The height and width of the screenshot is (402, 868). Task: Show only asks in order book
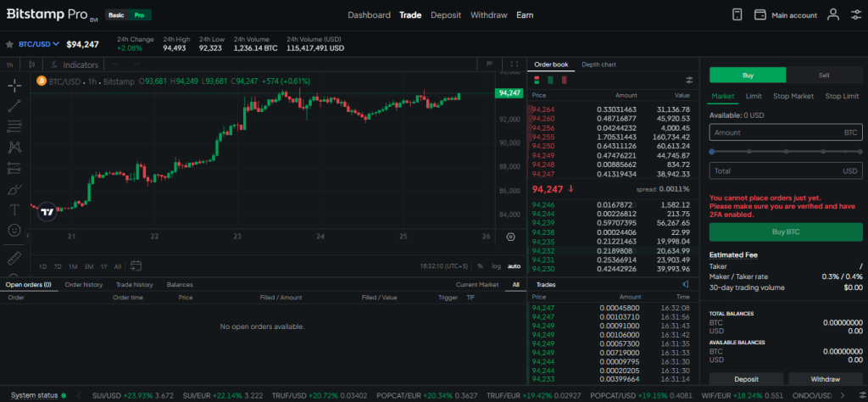coord(564,80)
